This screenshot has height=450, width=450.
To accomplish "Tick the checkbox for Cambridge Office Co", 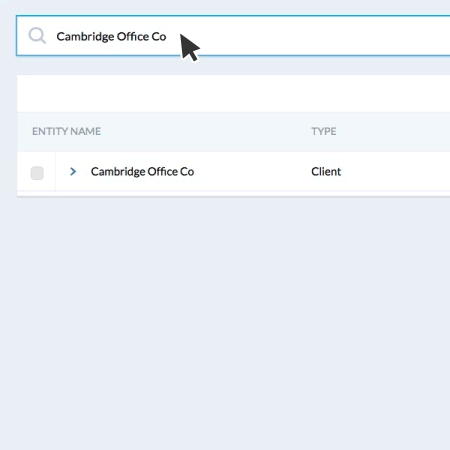I will pyautogui.click(x=37, y=173).
